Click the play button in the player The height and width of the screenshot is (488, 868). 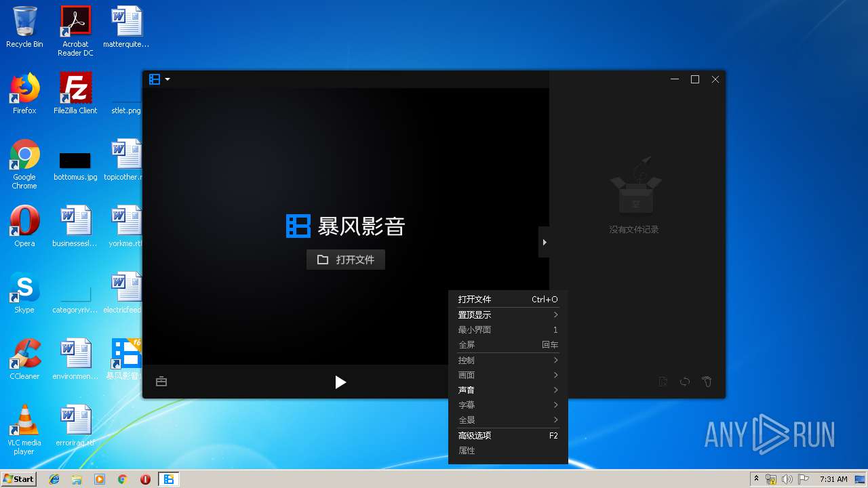(x=340, y=382)
